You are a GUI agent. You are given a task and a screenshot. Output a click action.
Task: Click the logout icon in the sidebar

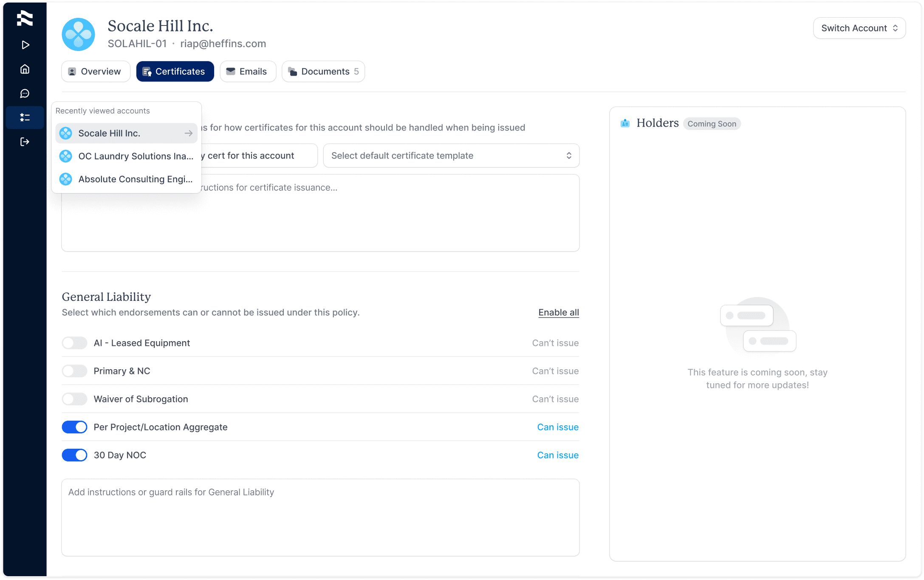click(x=25, y=142)
